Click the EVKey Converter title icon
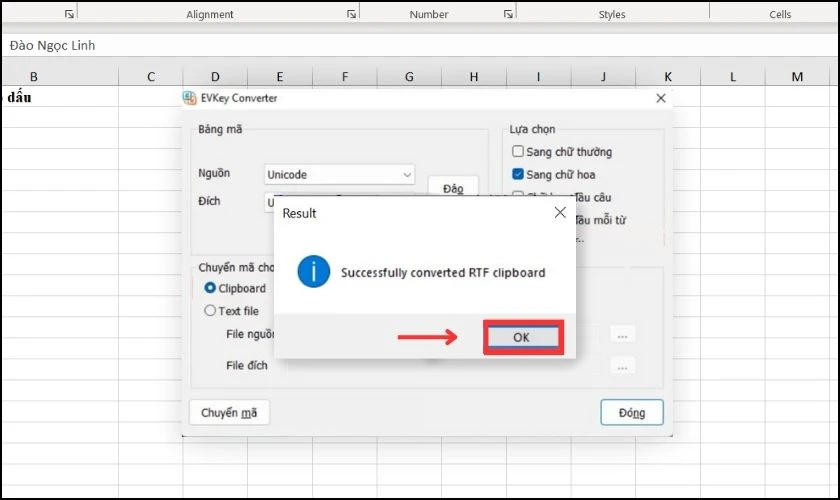 [189, 98]
